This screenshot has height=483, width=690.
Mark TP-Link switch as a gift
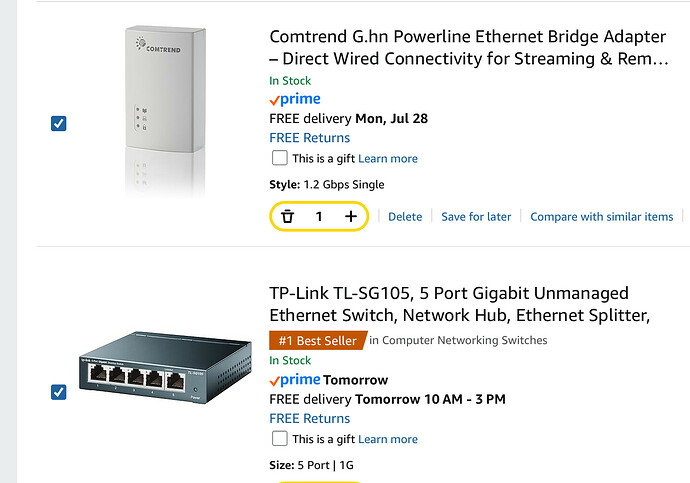(280, 439)
